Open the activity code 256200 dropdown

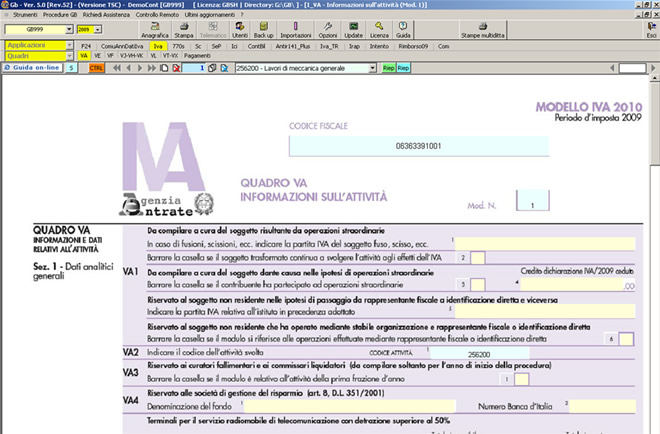(x=373, y=68)
